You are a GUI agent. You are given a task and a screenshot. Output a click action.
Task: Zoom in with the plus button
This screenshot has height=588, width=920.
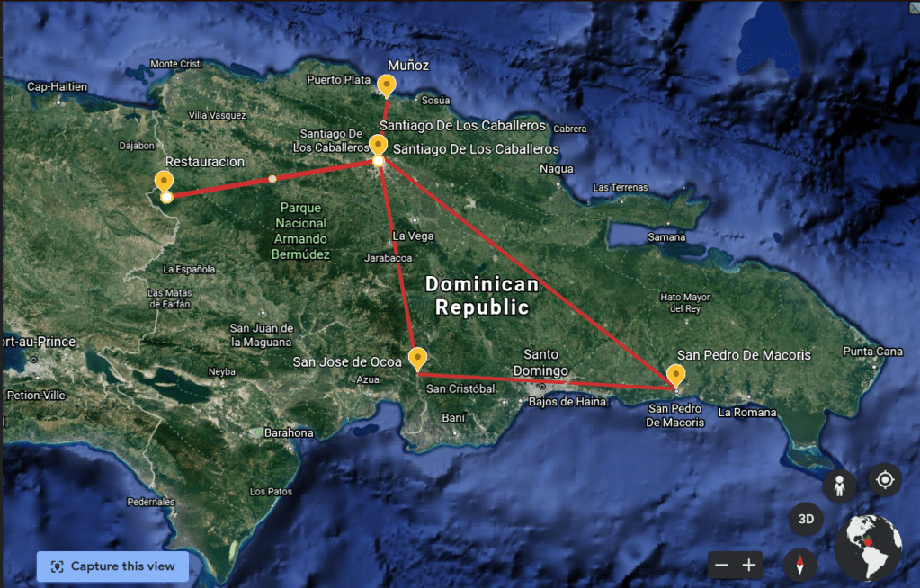749,566
